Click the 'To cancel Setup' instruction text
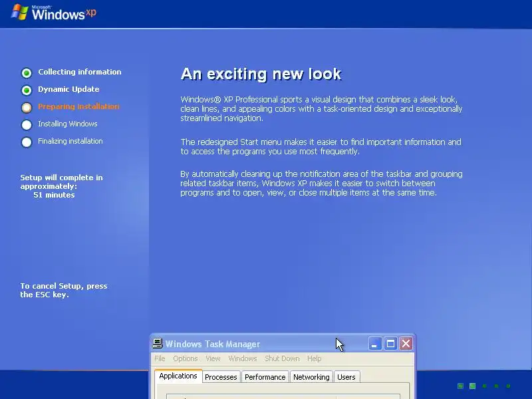The height and width of the screenshot is (399, 532). pos(64,290)
